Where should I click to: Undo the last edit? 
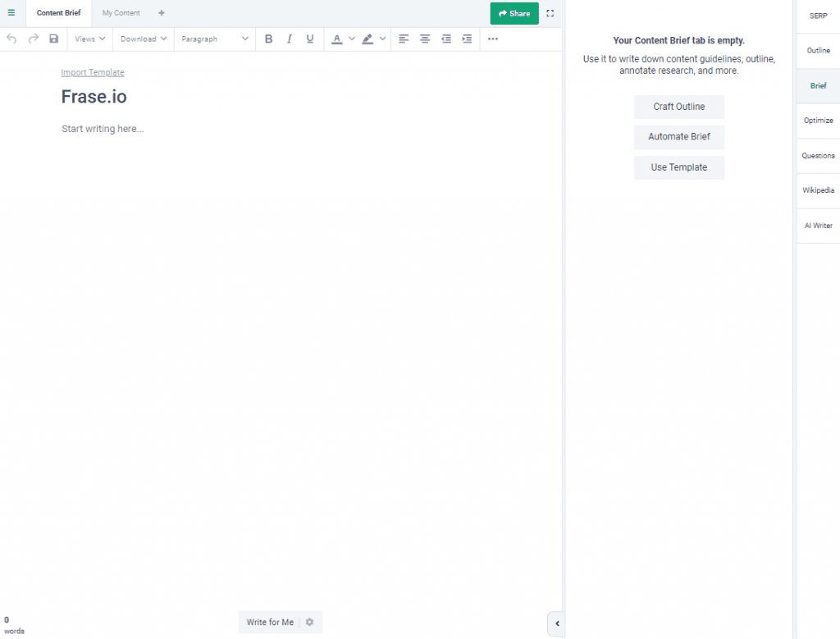pos(11,39)
